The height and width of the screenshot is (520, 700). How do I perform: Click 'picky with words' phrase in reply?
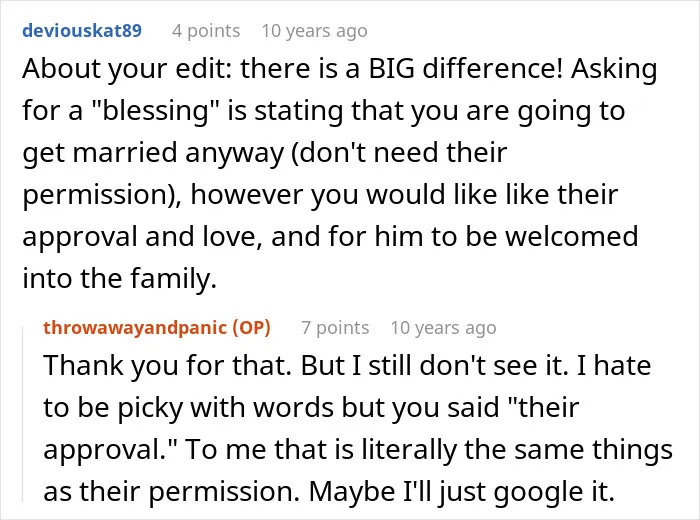click(x=225, y=408)
